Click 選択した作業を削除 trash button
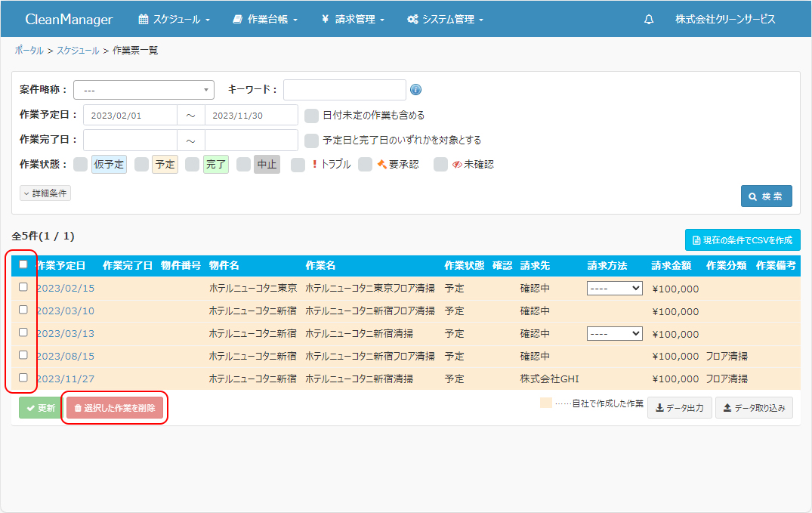Viewport: 812px width, 513px height. click(x=114, y=408)
